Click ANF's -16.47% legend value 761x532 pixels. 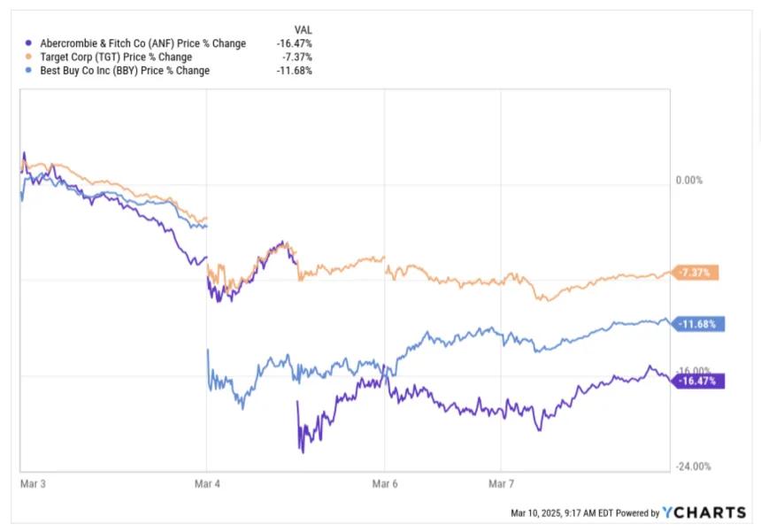coord(295,43)
